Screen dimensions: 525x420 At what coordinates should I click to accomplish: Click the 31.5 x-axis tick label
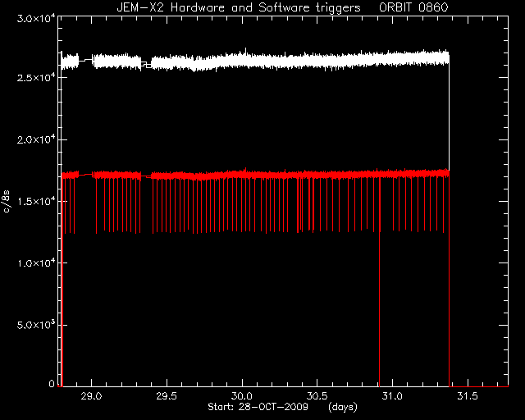click(x=467, y=396)
